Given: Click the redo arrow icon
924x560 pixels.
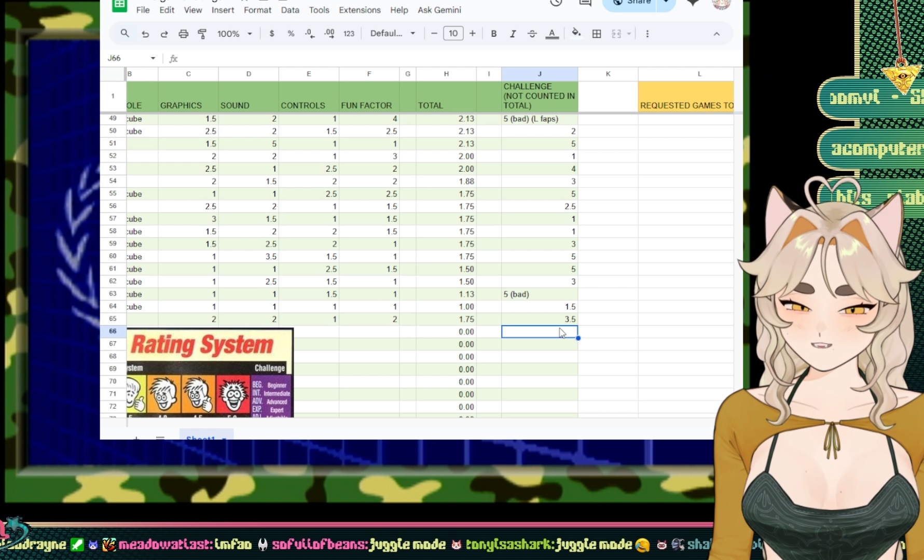Looking at the screenshot, I should (164, 34).
